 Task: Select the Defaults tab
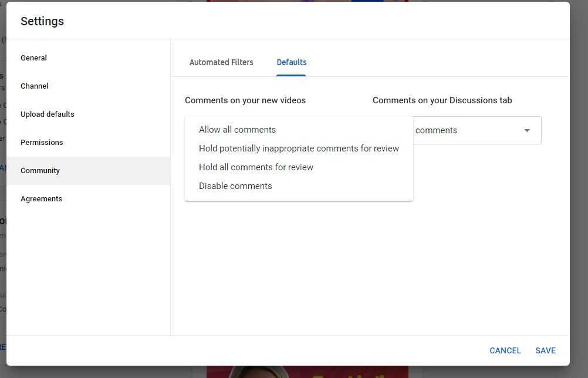click(x=292, y=62)
